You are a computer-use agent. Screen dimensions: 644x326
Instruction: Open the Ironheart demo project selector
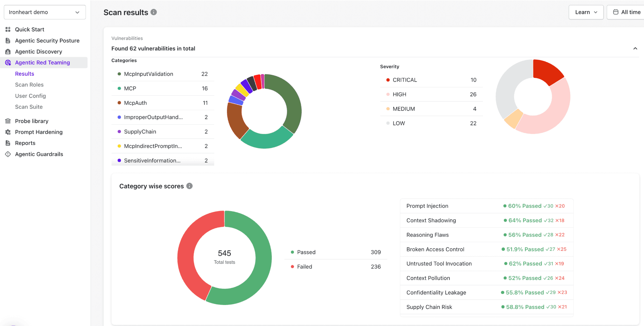[45, 12]
